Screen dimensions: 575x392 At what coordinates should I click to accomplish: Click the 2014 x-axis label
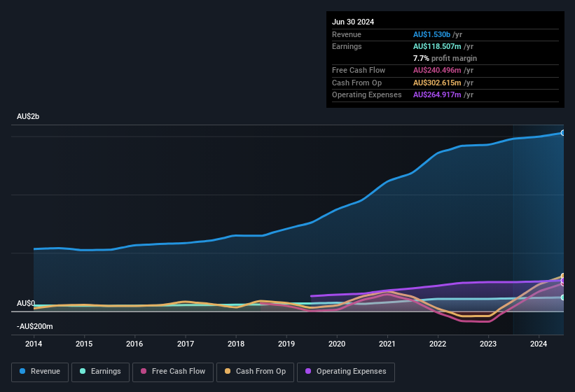(34, 344)
